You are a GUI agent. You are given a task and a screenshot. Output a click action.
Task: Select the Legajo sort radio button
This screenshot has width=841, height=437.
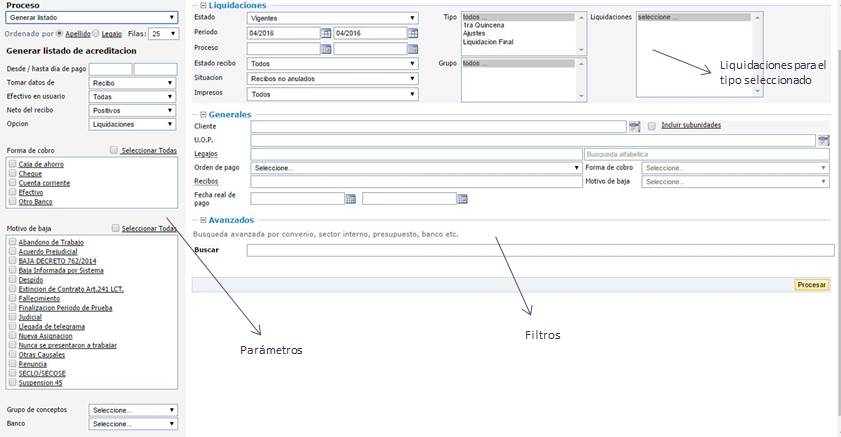coord(95,33)
